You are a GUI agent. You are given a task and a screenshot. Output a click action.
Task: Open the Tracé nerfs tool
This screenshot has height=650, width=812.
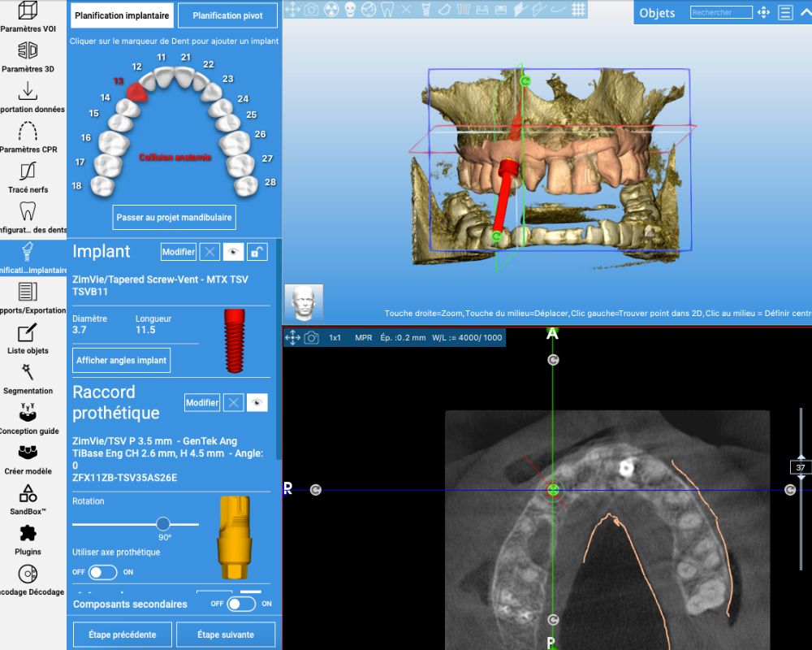click(x=28, y=176)
